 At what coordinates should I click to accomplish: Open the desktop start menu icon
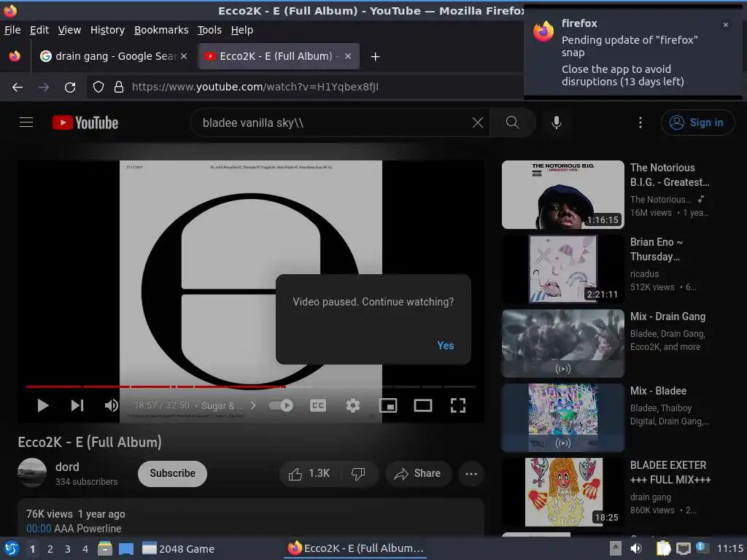coord(12,548)
